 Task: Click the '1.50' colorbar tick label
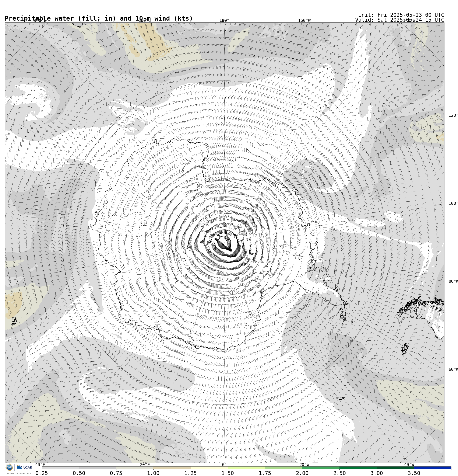click(x=228, y=473)
